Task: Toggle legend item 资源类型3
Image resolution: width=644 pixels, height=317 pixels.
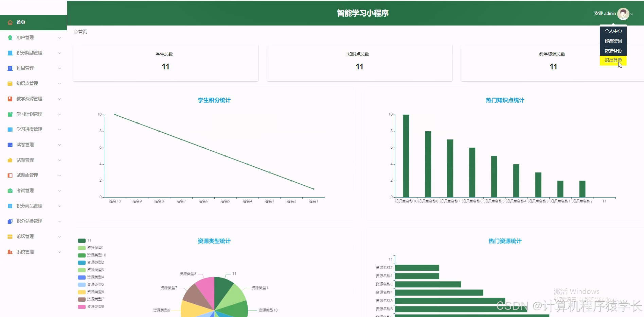Action: pyautogui.click(x=91, y=270)
